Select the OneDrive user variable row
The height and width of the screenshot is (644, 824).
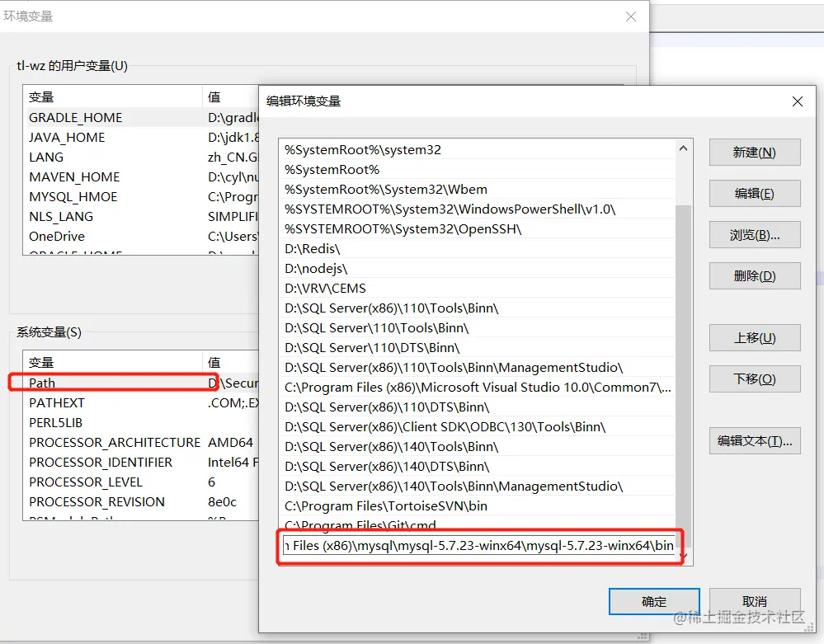tap(141, 237)
